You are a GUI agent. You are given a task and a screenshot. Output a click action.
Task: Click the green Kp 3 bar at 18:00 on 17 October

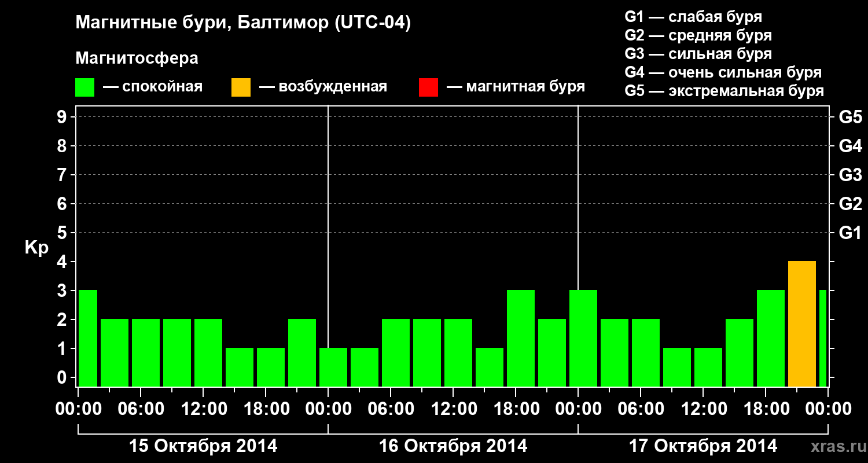(771, 339)
